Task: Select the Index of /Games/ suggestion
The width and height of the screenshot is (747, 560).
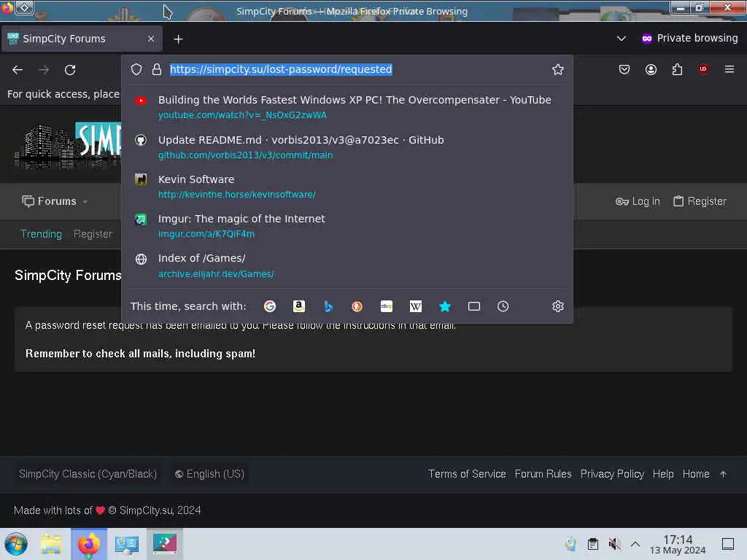Action: tap(347, 265)
